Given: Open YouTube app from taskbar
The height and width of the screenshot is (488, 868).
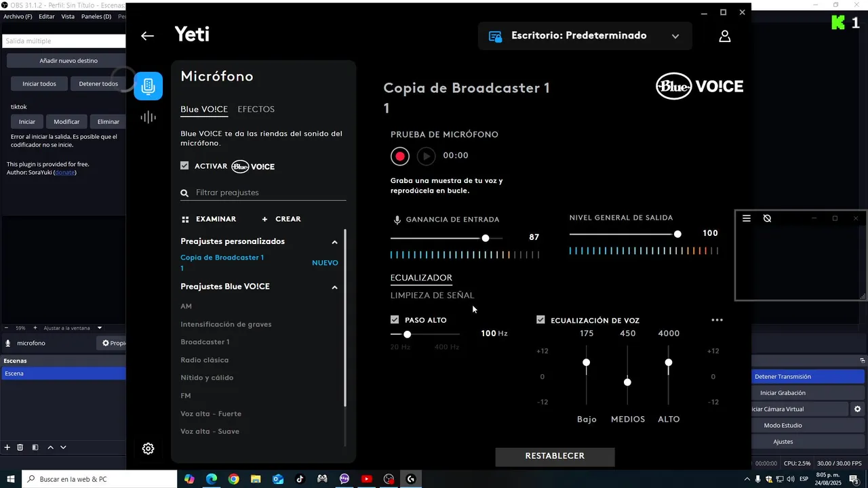Looking at the screenshot, I should click(x=367, y=479).
